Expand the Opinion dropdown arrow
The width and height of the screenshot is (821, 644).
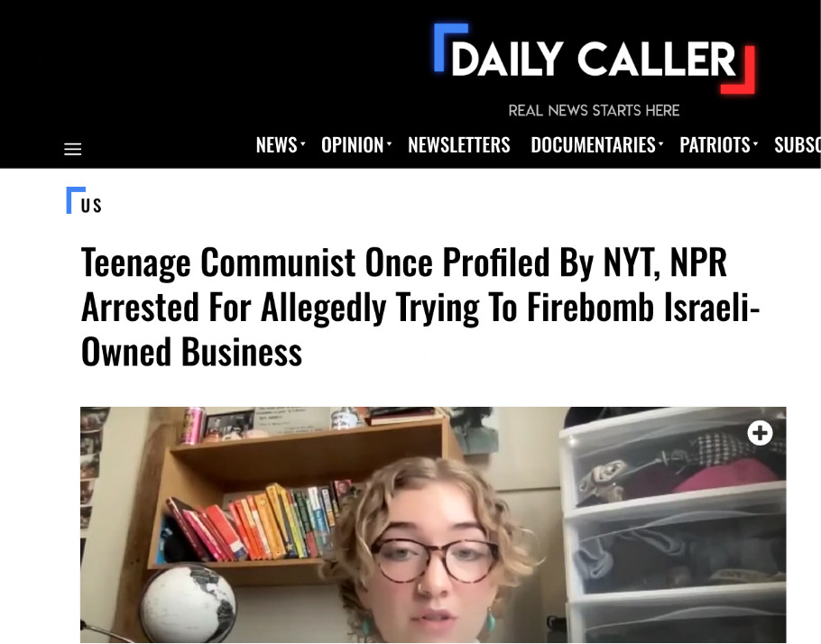(x=389, y=143)
